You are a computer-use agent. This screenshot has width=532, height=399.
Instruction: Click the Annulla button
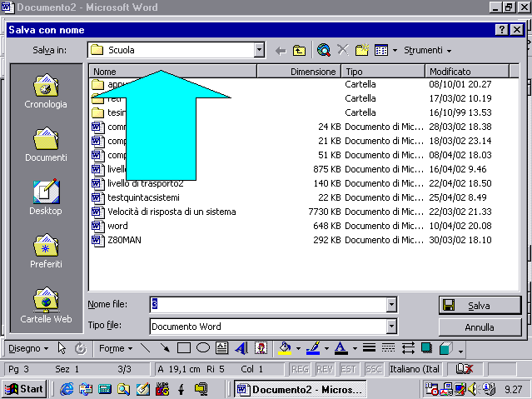[480, 327]
